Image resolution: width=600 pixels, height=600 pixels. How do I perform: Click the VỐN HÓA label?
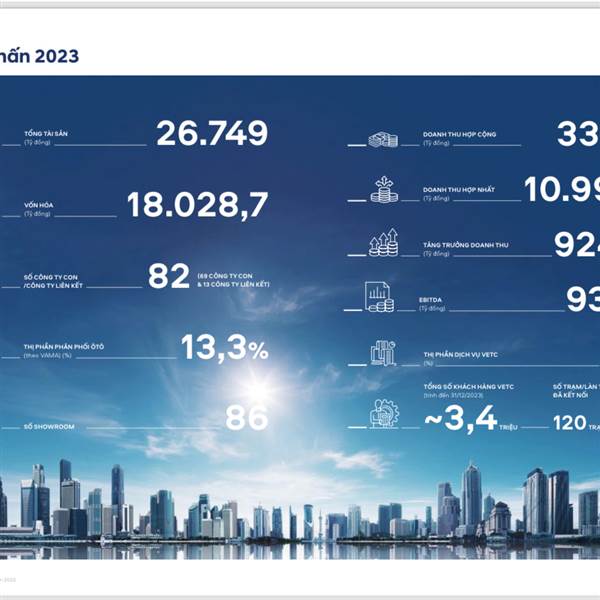[x=39, y=205]
